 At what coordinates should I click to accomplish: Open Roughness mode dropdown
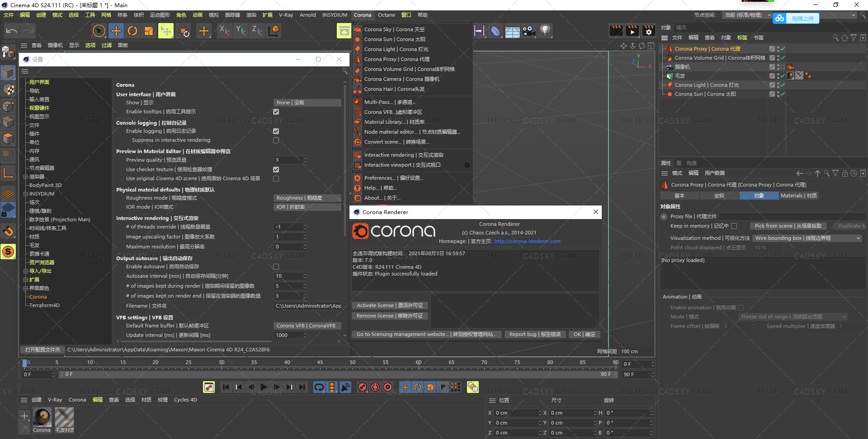point(307,198)
